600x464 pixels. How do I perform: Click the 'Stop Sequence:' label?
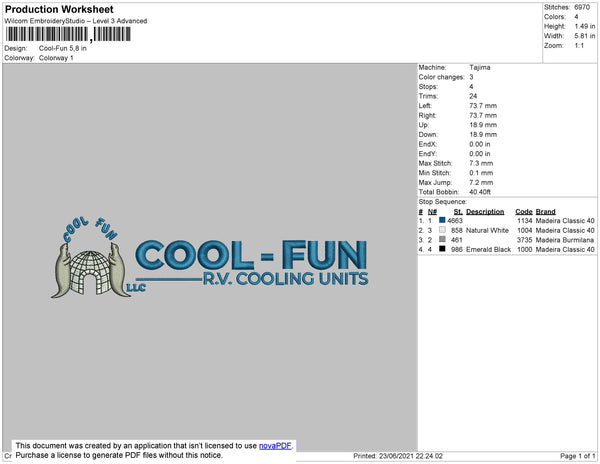point(443,202)
